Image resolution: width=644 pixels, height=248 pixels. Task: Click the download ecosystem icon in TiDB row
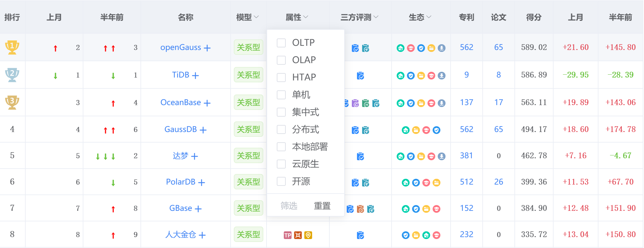[x=442, y=76]
